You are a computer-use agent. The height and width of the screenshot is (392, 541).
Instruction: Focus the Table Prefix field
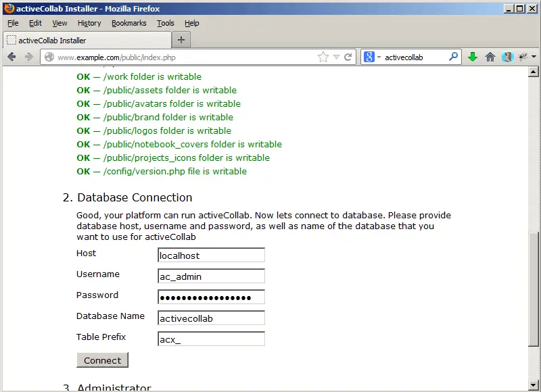point(211,339)
